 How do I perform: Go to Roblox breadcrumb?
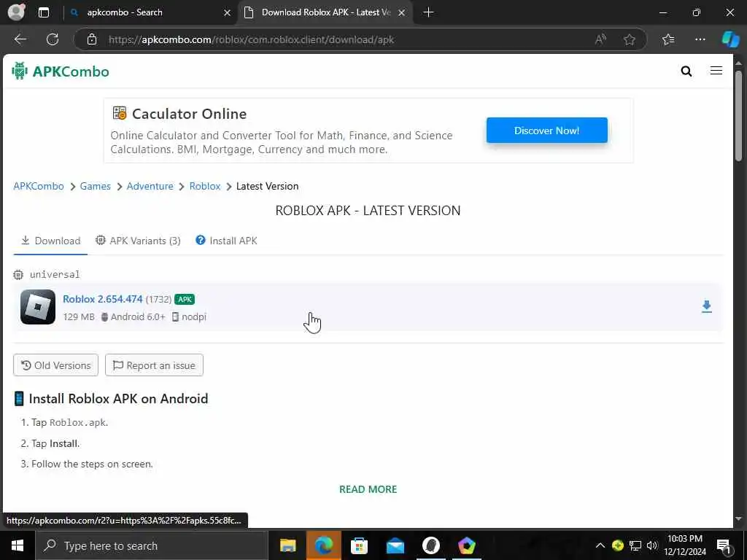tap(205, 186)
